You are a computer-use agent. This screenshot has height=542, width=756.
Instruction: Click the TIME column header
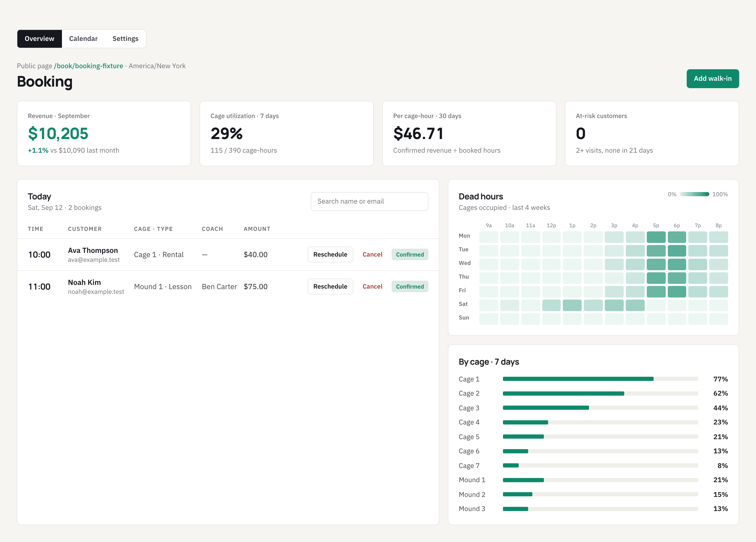coord(36,229)
